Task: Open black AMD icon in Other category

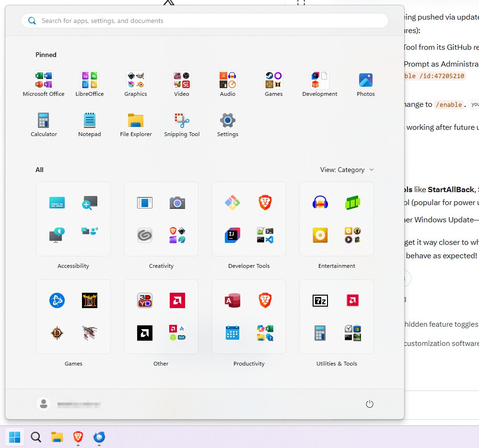Action: pyautogui.click(x=144, y=333)
